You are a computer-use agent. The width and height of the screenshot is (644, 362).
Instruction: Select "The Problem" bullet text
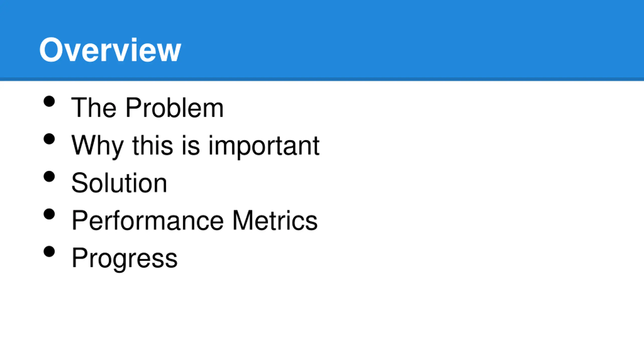pyautogui.click(x=147, y=108)
